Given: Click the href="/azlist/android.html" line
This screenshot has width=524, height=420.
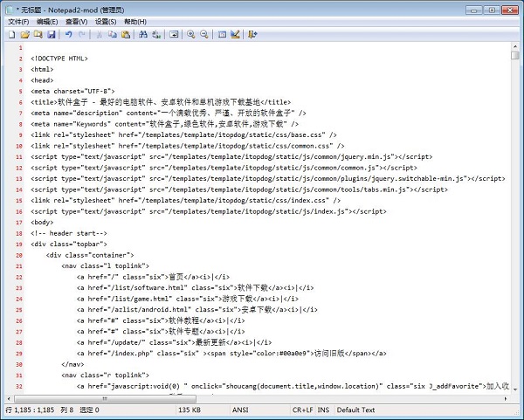Looking at the screenshot, I should 197,310.
